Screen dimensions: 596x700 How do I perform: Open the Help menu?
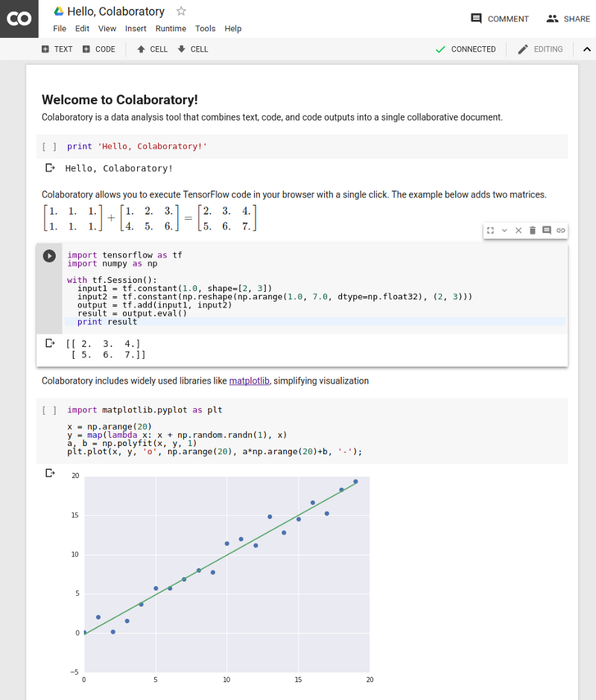(232, 28)
